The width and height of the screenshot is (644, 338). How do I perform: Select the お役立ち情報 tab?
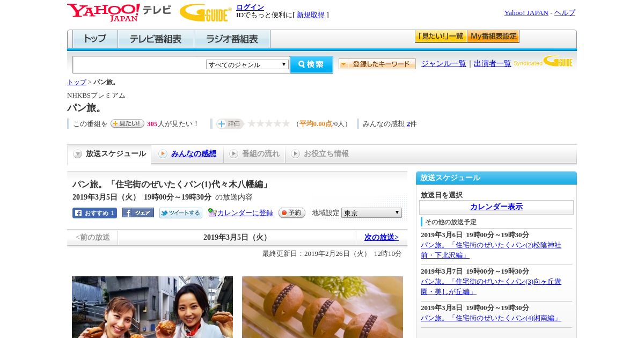click(x=320, y=154)
